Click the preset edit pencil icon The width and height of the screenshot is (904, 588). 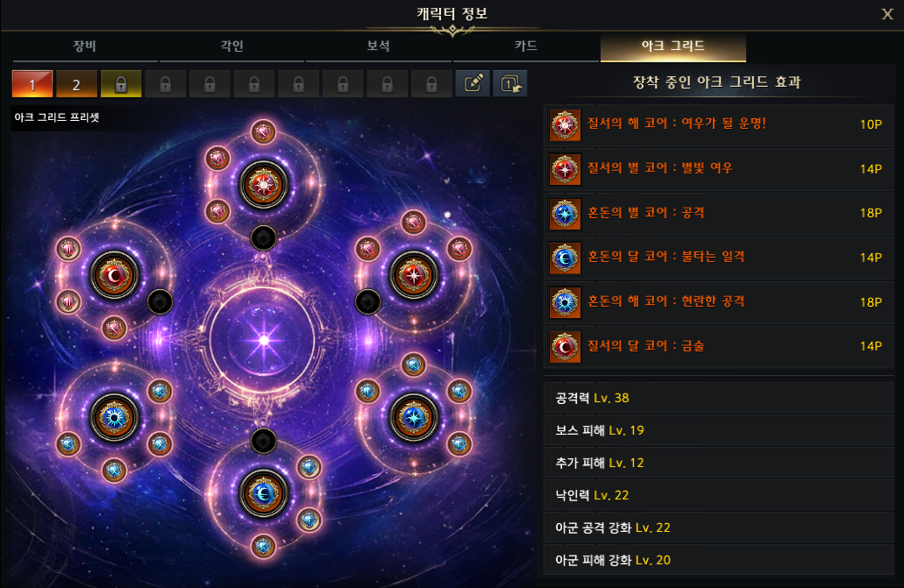[x=473, y=84]
